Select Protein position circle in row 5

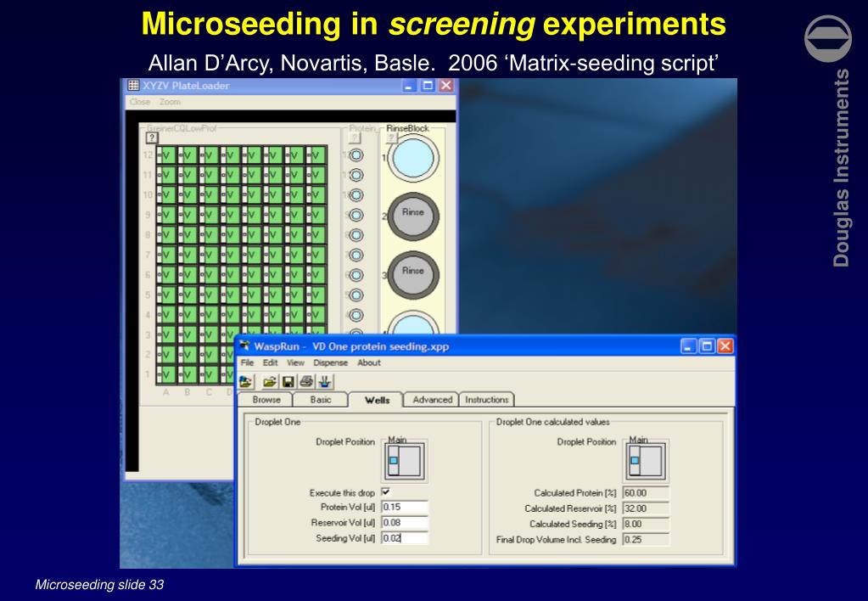tap(356, 295)
